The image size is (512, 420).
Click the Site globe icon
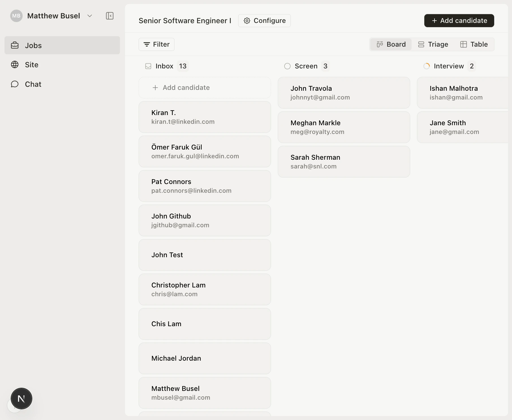(15, 65)
